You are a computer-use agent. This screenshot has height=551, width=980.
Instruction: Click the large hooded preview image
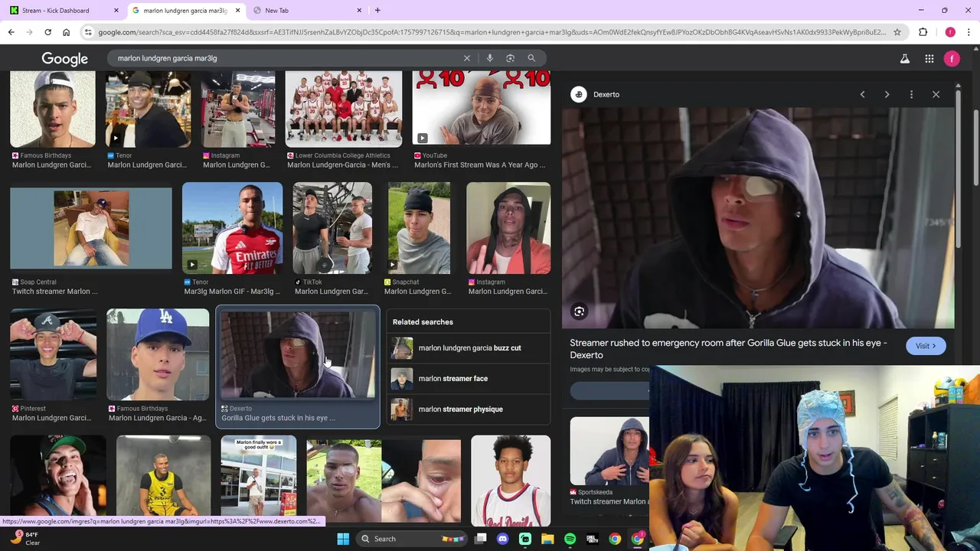click(758, 218)
